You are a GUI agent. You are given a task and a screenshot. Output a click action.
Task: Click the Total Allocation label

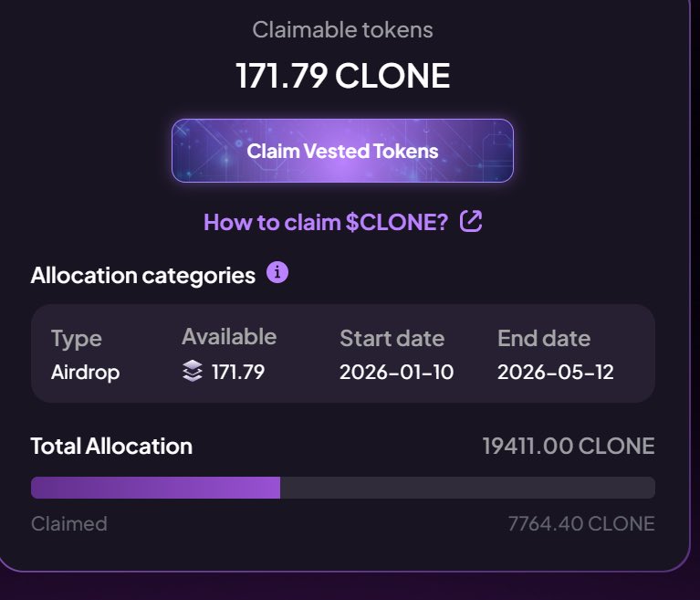pyautogui.click(x=111, y=447)
